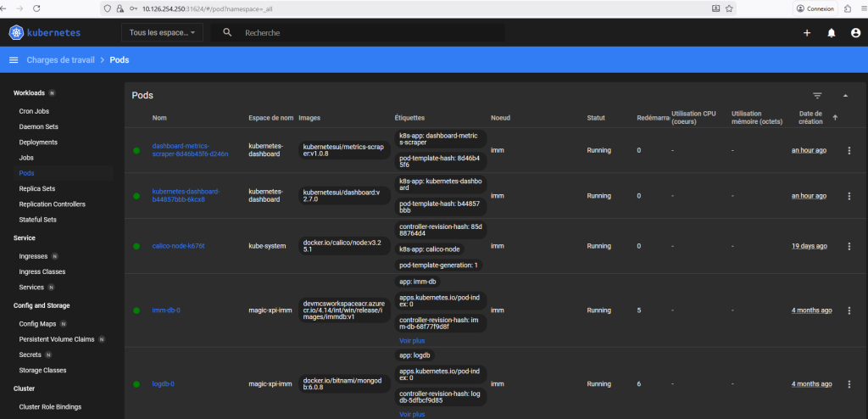Click Charges de travail breadcrumb

point(60,60)
